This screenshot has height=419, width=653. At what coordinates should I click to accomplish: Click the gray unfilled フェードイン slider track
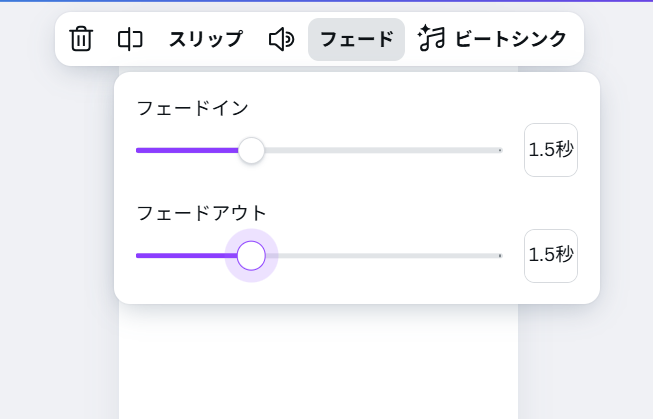click(x=383, y=150)
